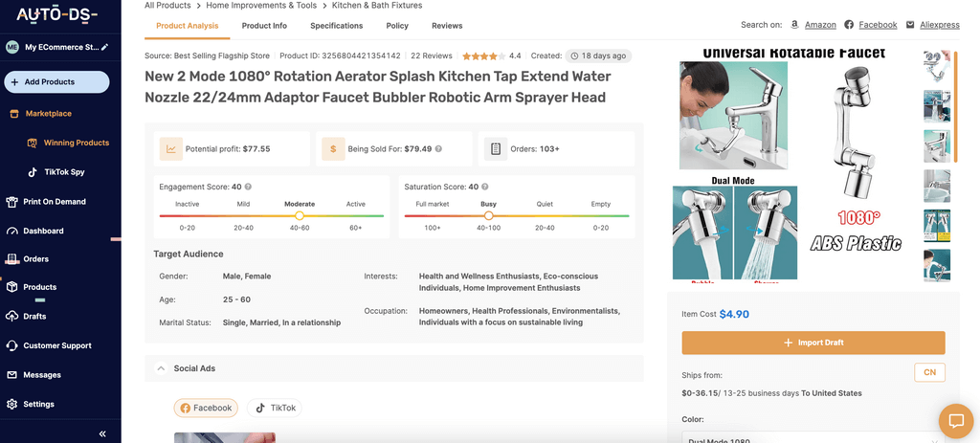Click the thumbnail strip scrollbar
Image resolution: width=980 pixels, height=443 pixels.
click(956, 107)
